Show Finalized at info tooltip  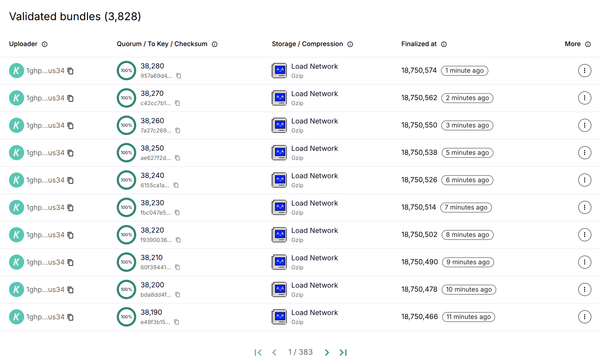tap(444, 44)
